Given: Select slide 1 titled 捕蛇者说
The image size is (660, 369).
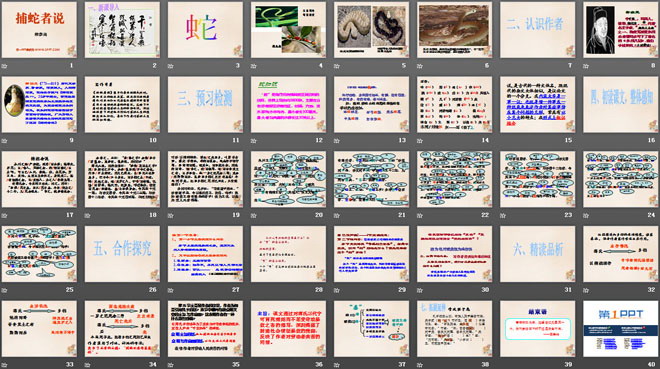Looking at the screenshot, I should (x=39, y=30).
